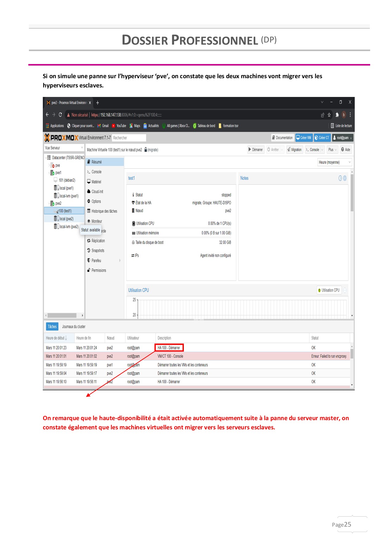Click the Aide help icon button

(x=346, y=150)
